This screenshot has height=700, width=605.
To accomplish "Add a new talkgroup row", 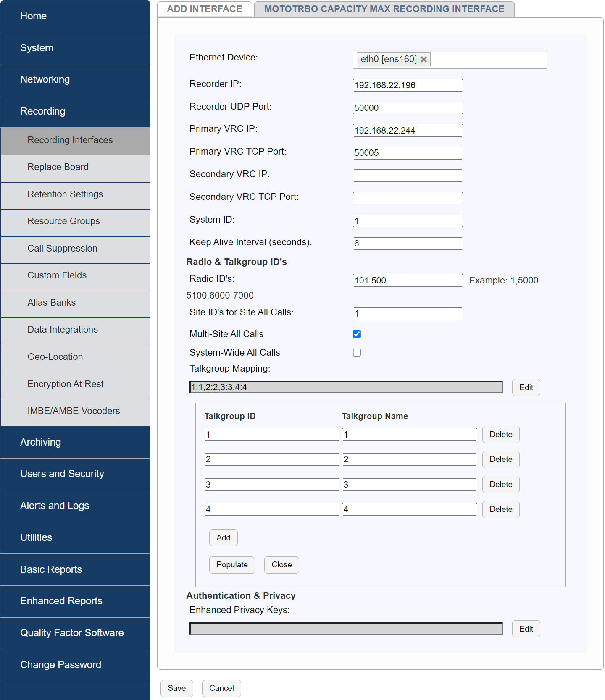I will [x=224, y=538].
